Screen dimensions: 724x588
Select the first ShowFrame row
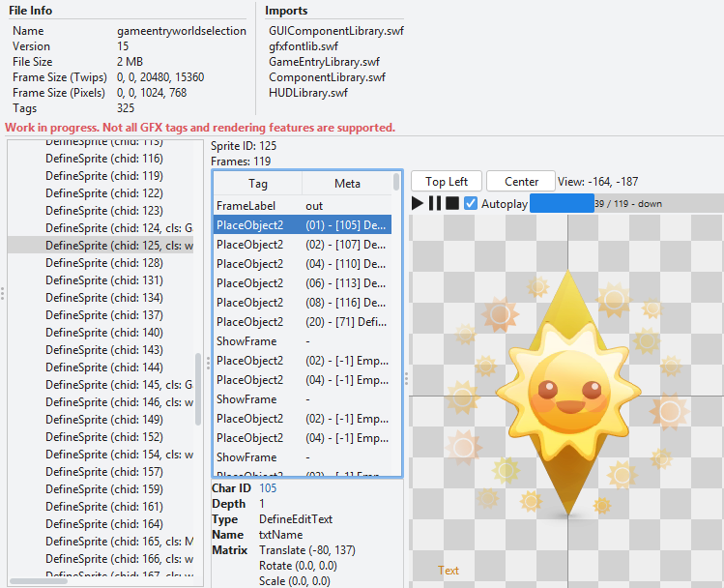point(303,341)
